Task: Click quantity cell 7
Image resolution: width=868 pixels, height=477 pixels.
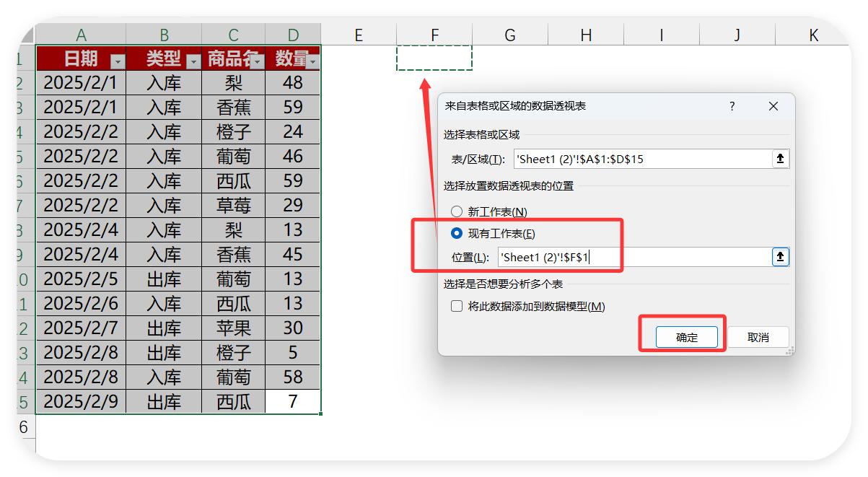Action: click(x=293, y=401)
